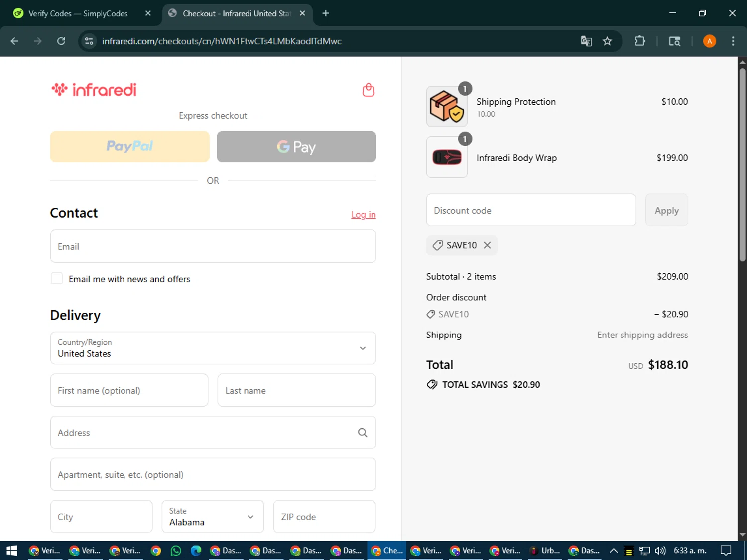Open the Translate this page icon
Image resolution: width=747 pixels, height=560 pixels.
(586, 41)
